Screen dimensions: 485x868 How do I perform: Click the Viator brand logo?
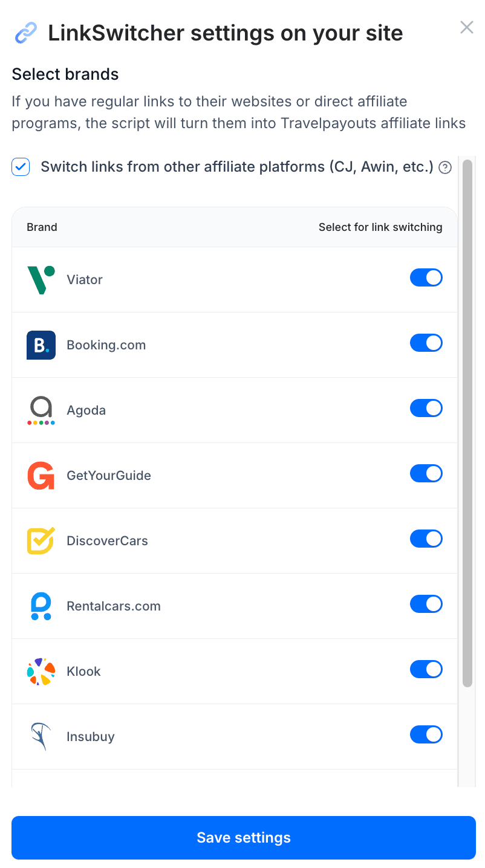tap(41, 280)
